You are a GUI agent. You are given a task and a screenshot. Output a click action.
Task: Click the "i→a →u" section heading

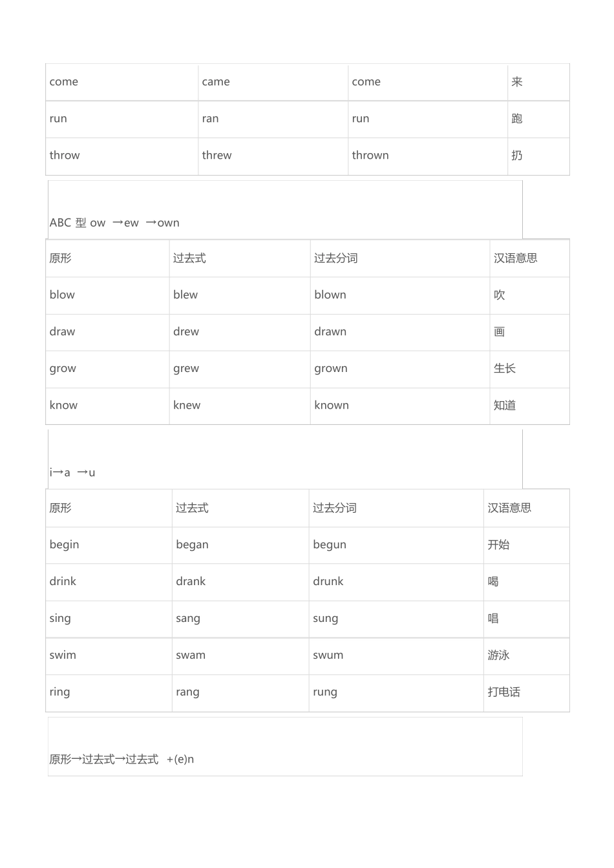[x=72, y=473]
